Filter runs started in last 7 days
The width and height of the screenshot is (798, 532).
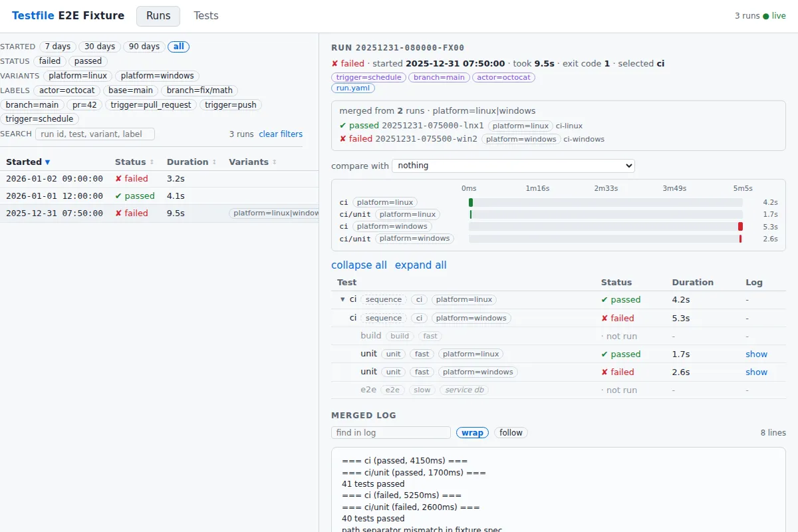pyautogui.click(x=58, y=47)
